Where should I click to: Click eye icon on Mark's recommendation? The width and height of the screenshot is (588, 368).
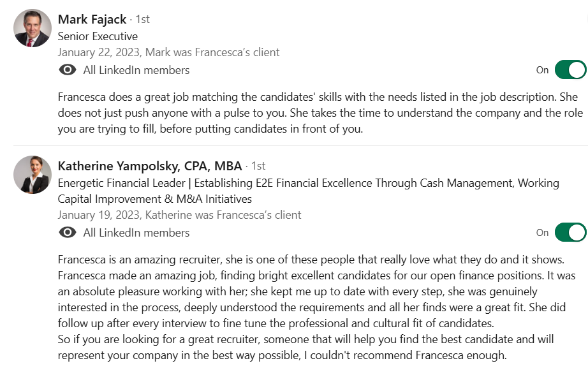pos(68,70)
